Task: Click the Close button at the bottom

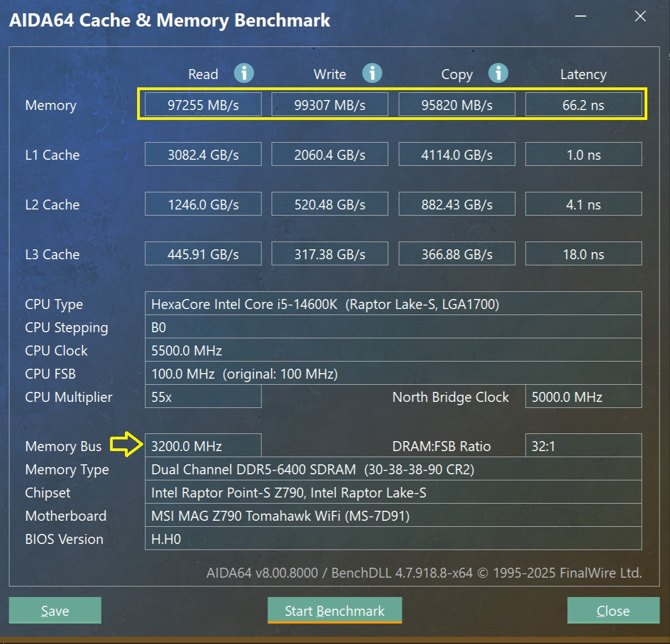Action: (x=613, y=610)
